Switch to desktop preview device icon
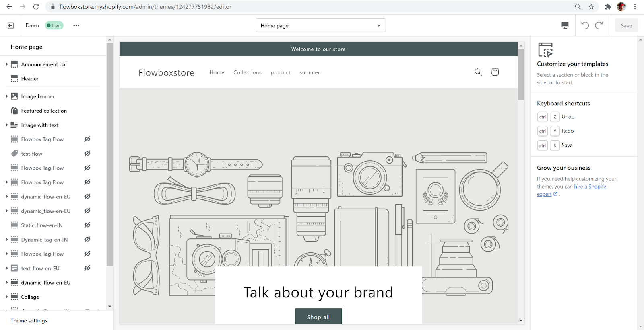644x330 pixels. click(565, 25)
